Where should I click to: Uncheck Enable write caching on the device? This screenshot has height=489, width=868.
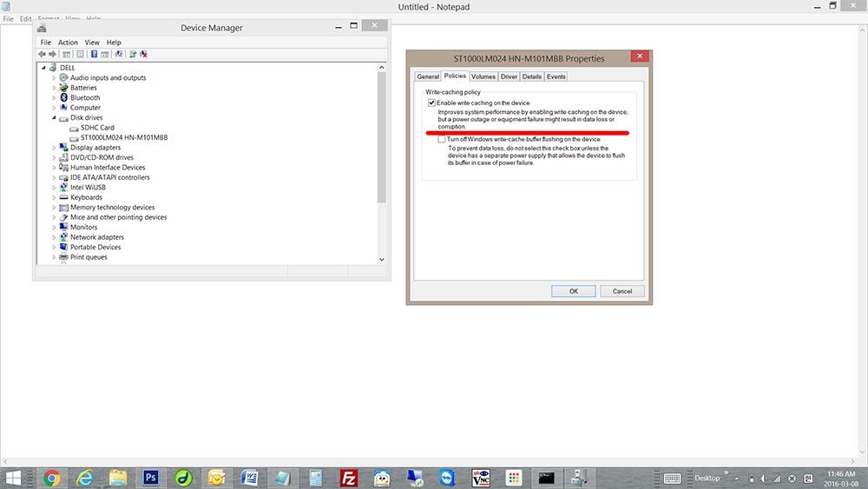click(x=431, y=103)
